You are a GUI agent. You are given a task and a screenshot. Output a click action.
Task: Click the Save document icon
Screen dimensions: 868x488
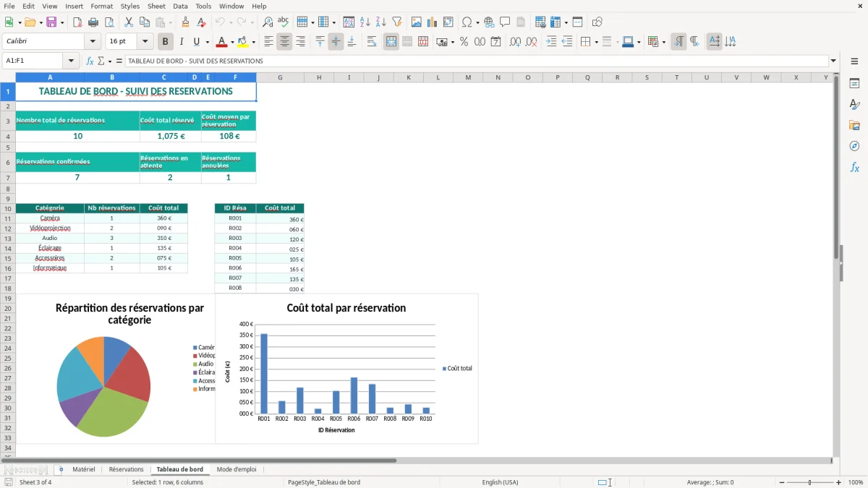coord(51,22)
